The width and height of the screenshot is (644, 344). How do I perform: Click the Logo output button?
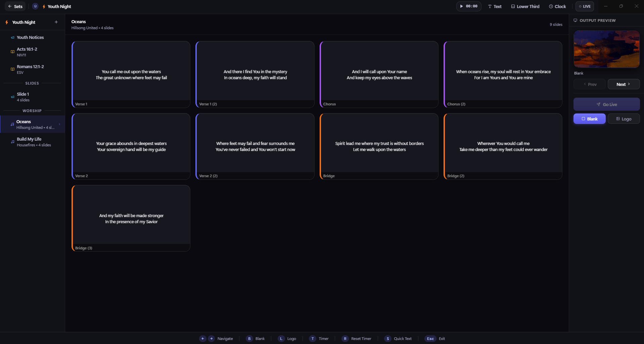tap(624, 119)
